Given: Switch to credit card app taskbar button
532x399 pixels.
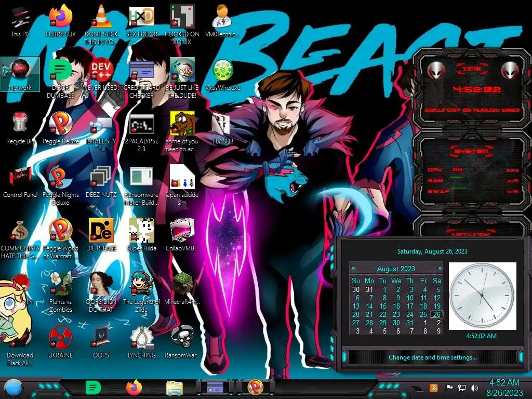Looking at the screenshot, I should coord(215,388).
